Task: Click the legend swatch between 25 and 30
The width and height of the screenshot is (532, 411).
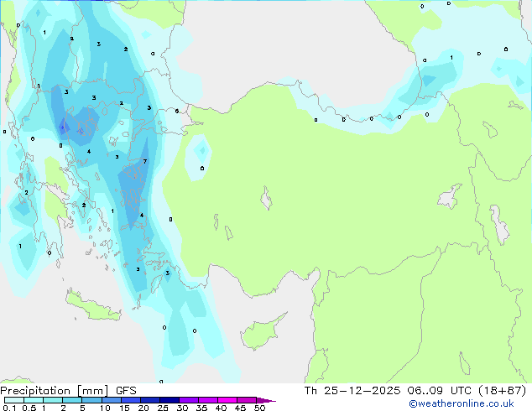Action: coord(170,400)
